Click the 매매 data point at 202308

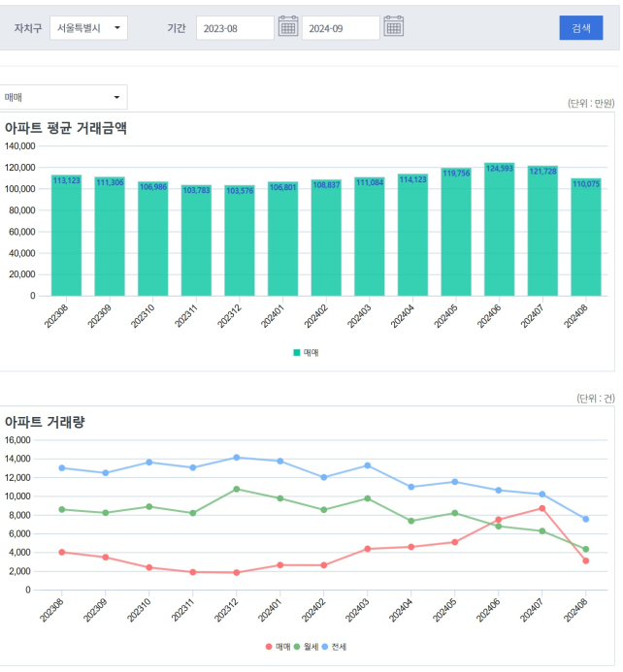62,553
